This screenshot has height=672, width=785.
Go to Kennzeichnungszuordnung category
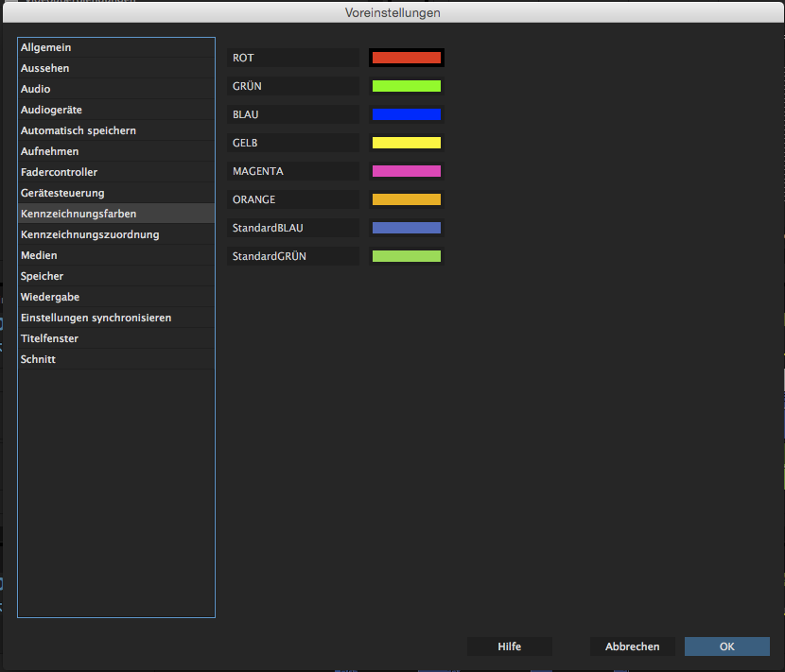pyautogui.click(x=115, y=234)
